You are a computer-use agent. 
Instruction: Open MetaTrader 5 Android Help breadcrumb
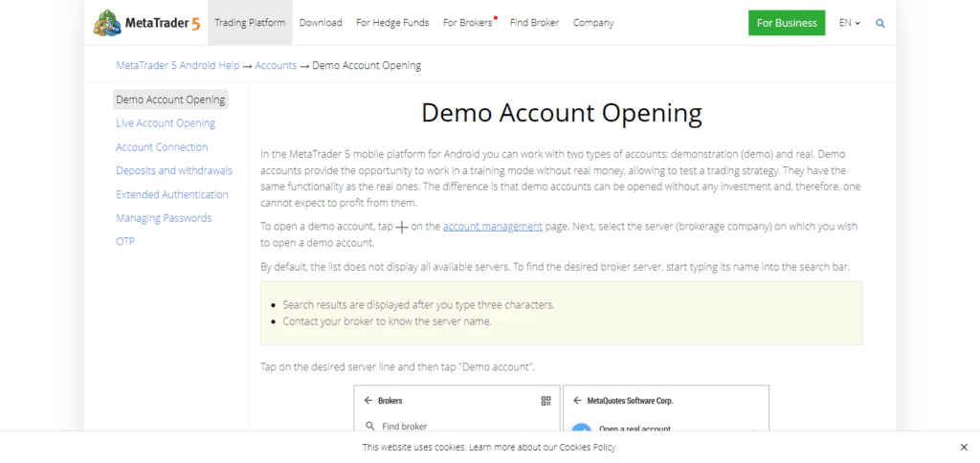[x=177, y=65]
